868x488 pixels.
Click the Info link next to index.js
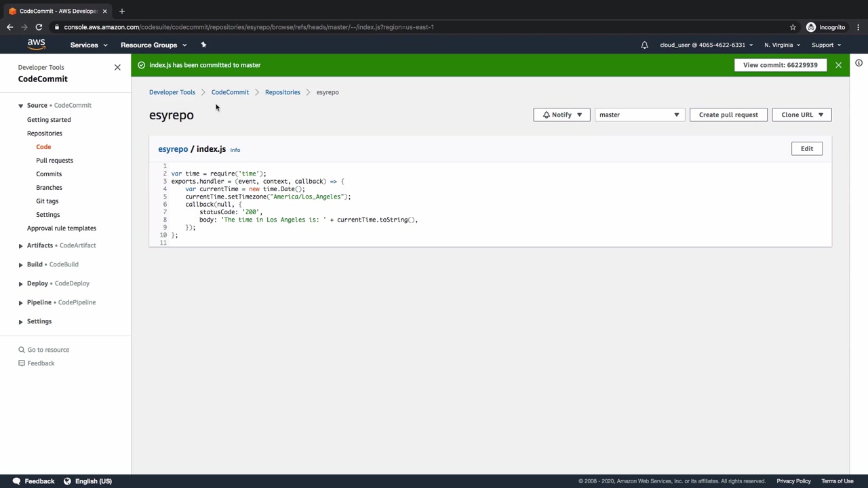(x=235, y=150)
